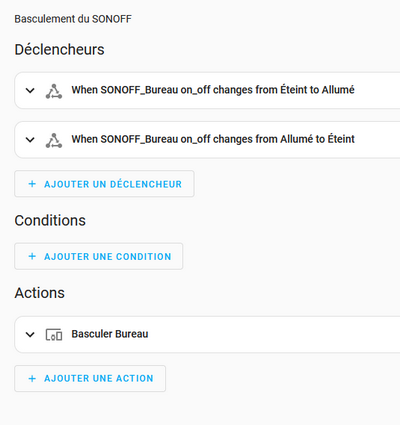
Task: Add an action via Ajouter une action
Action: pos(90,379)
